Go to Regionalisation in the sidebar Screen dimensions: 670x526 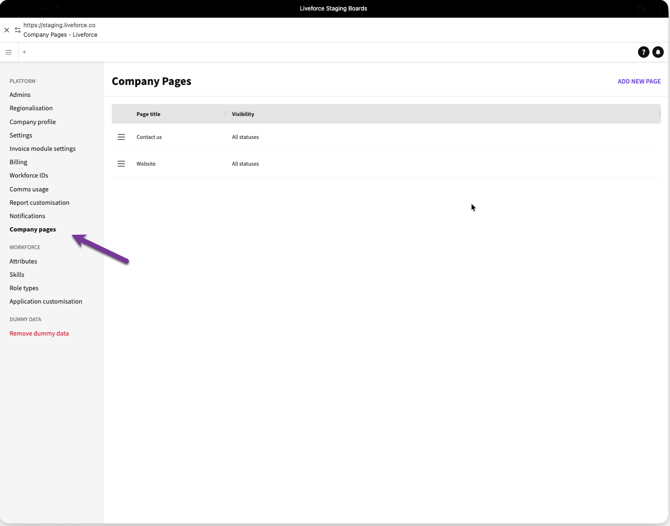(31, 108)
